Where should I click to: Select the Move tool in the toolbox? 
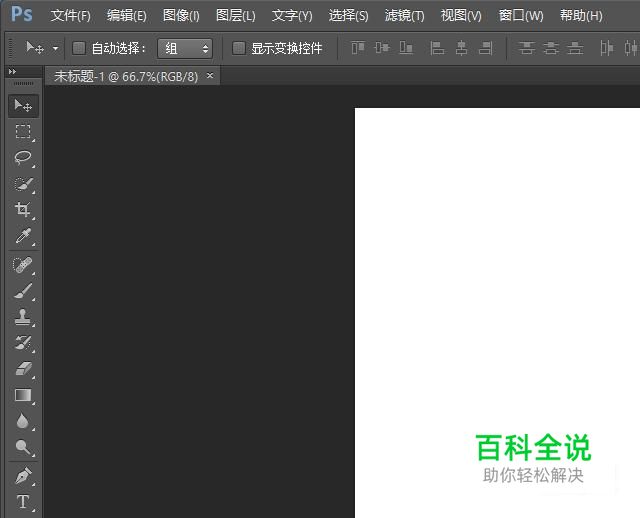tap(23, 106)
